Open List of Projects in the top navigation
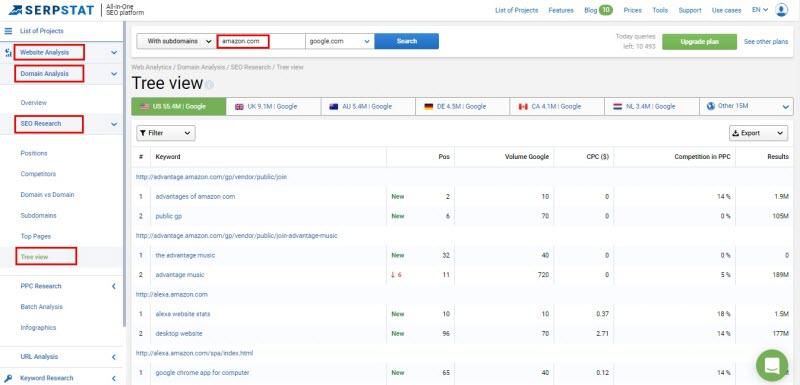This screenshot has height=385, width=800. click(516, 10)
